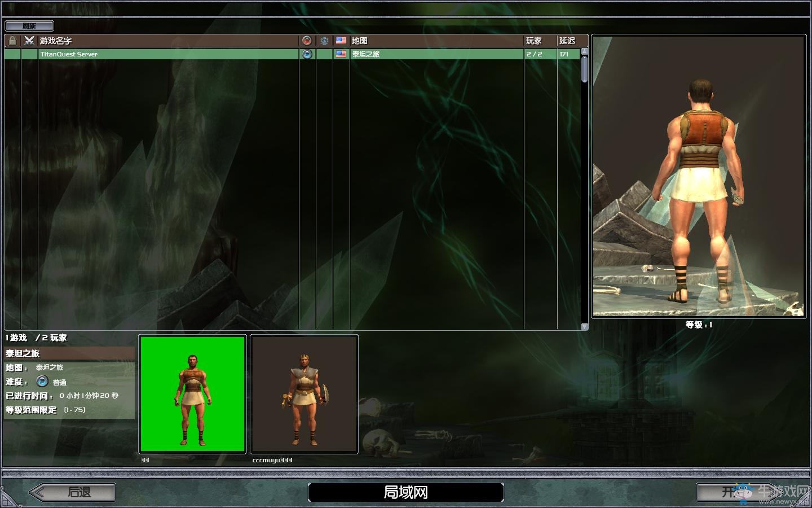
Task: Click the 已进行时间 elapsed time value
Action: click(89, 396)
